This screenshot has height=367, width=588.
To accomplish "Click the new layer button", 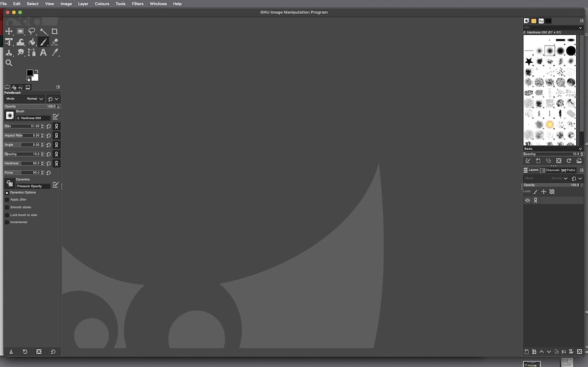I will (527, 351).
